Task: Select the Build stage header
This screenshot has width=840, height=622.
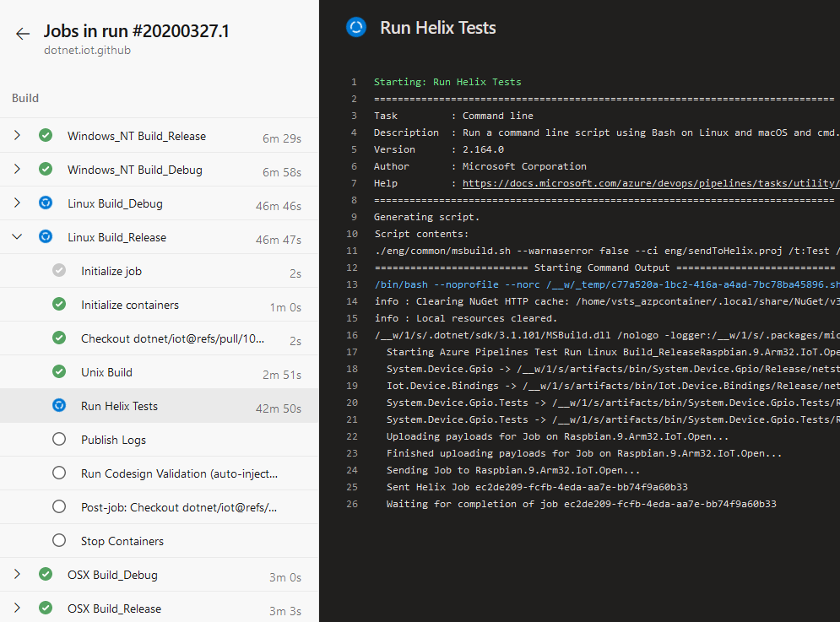Action: [x=24, y=98]
